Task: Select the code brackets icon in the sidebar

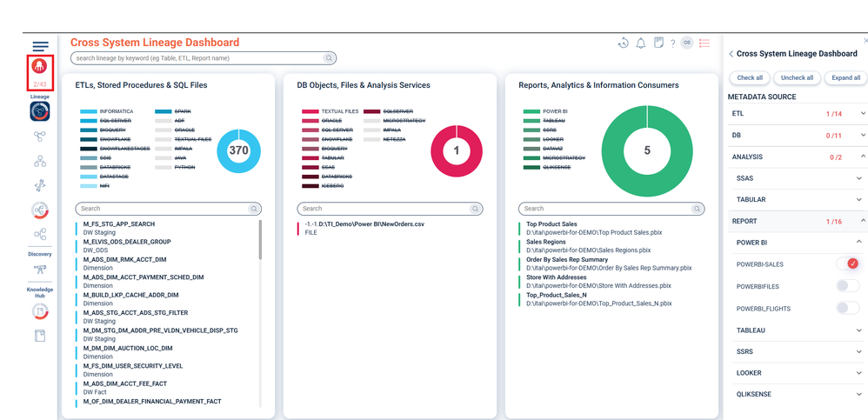Action: [40, 185]
